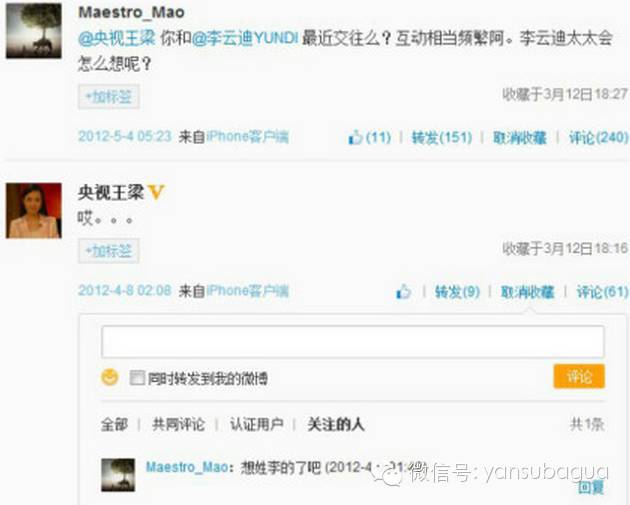Open @李云迪YUNDI mention link

tap(245, 38)
